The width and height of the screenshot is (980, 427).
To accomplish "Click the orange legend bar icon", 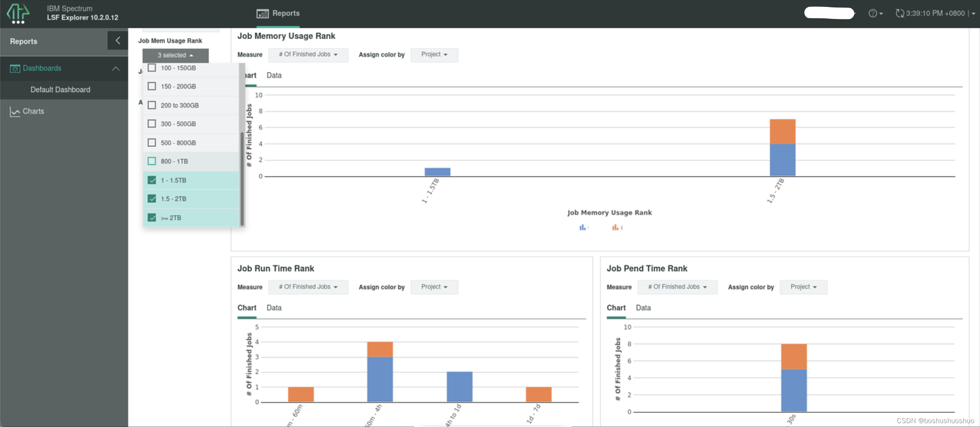I will [x=615, y=228].
